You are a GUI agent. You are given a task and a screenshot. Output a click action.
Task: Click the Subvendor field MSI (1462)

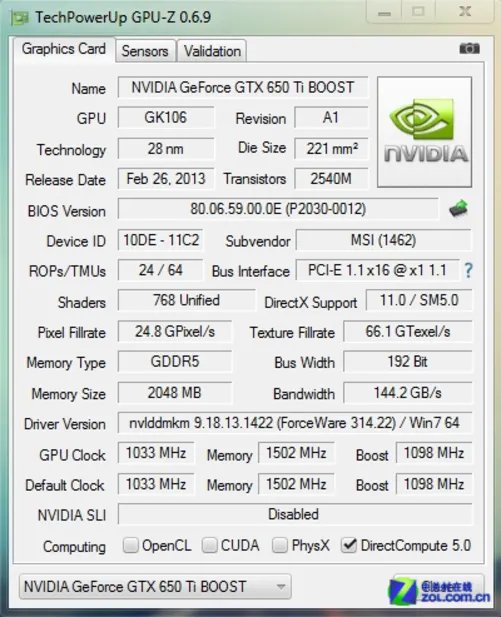pyautogui.click(x=383, y=240)
